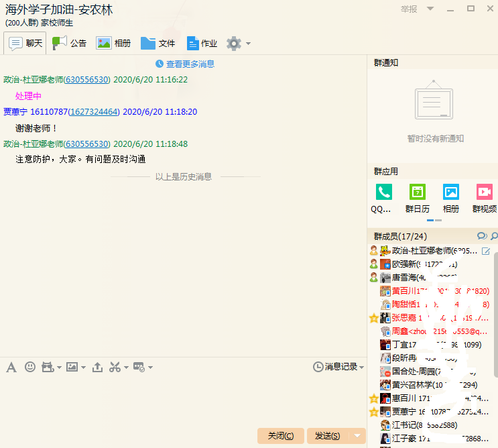Click the group apps page indicator dots
Screen dimensions: 498x448
(x=434, y=220)
